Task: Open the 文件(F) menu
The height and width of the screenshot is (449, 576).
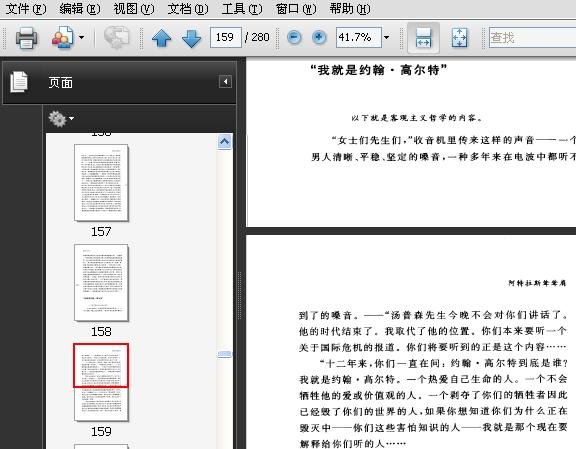Action: (26, 8)
